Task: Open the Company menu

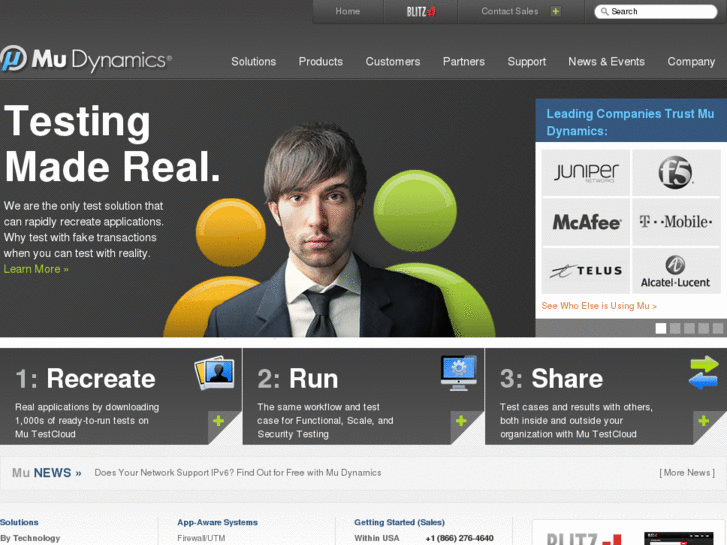Action: coord(691,62)
